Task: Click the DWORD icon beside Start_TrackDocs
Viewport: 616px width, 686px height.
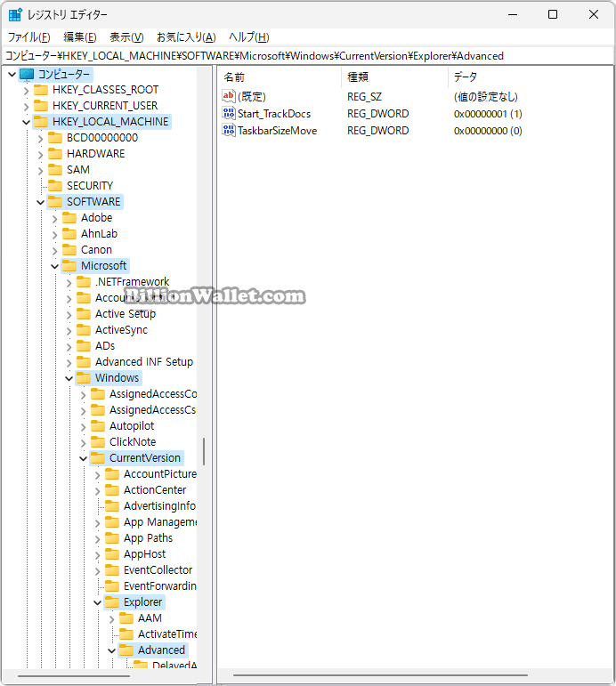Action: (229, 113)
